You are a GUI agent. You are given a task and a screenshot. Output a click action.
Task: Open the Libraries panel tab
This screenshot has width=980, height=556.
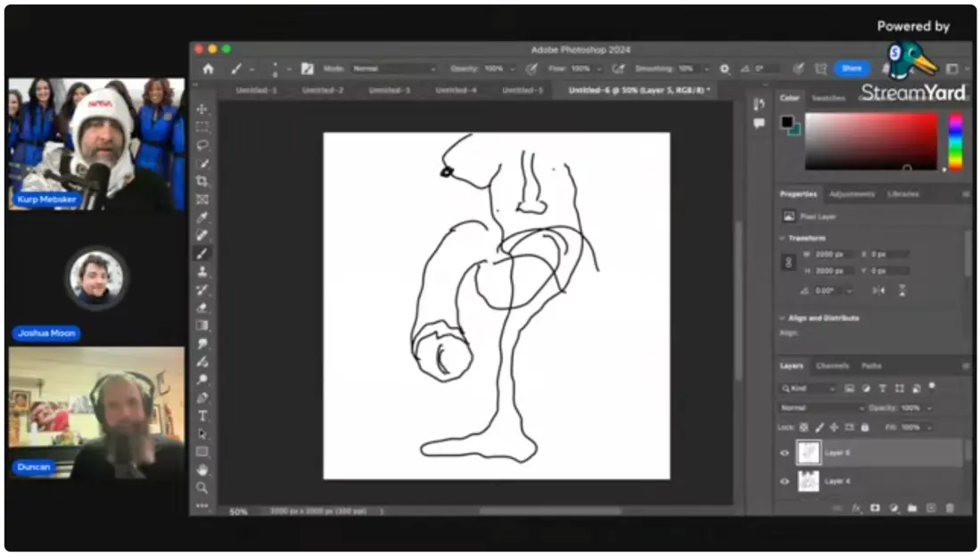click(x=903, y=194)
